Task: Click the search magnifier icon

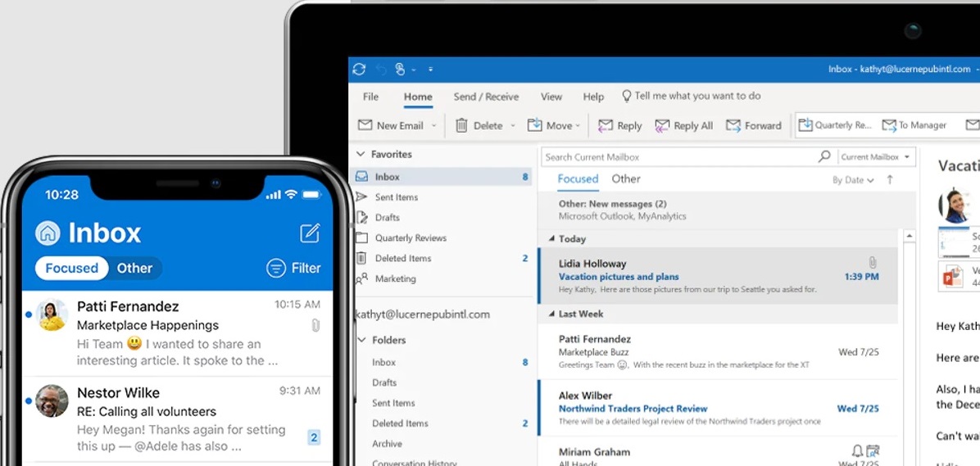Action: coord(824,156)
